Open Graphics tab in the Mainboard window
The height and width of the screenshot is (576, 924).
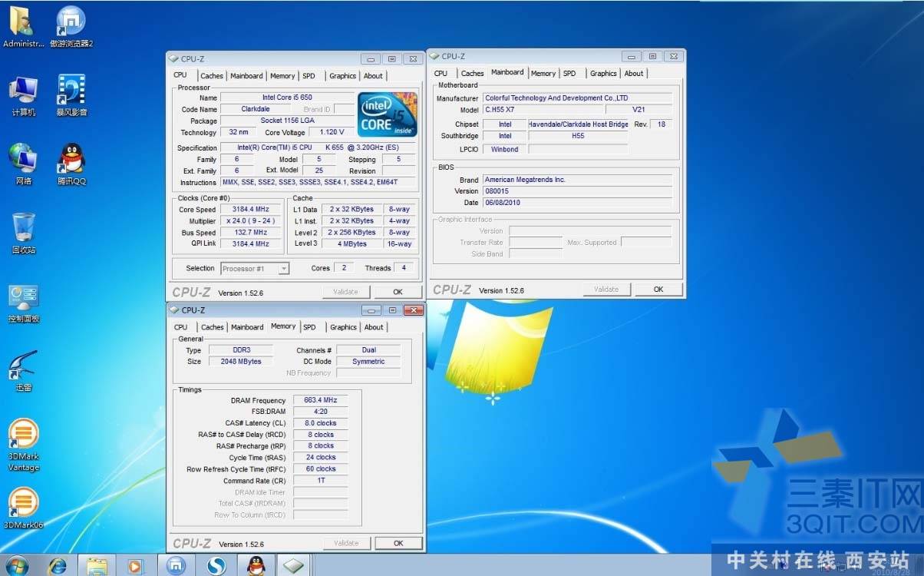point(603,74)
